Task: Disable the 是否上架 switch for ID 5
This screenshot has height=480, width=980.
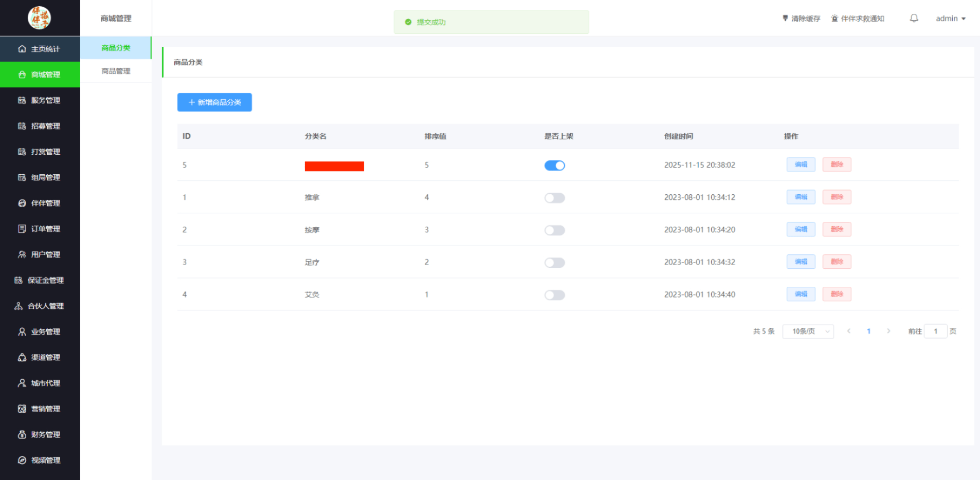Action: click(554, 165)
